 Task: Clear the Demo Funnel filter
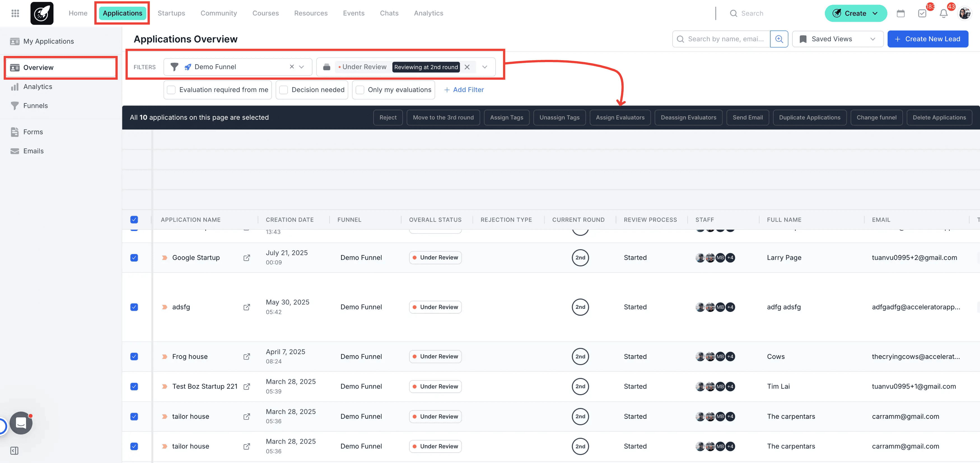[291, 67]
